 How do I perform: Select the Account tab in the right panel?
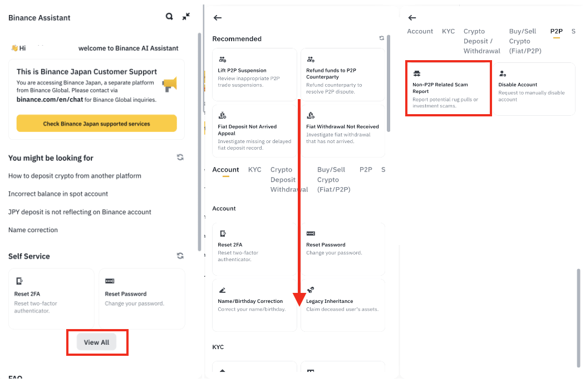click(420, 31)
